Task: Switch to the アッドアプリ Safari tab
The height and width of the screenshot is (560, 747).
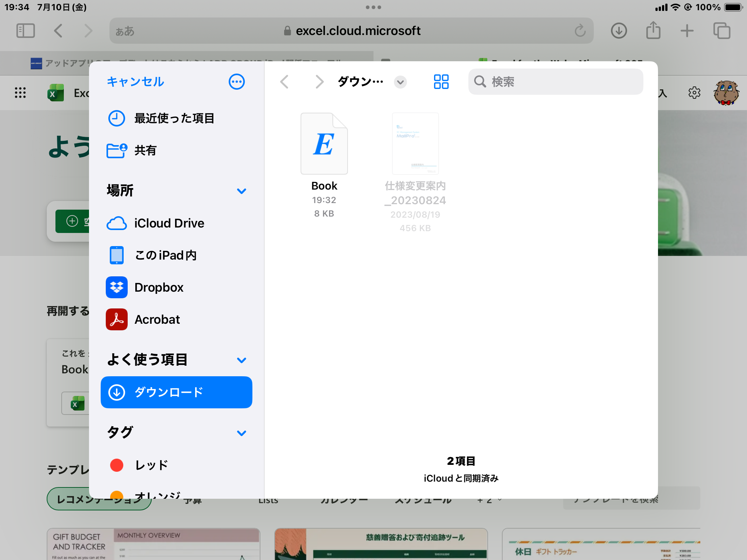Action: coord(187,63)
